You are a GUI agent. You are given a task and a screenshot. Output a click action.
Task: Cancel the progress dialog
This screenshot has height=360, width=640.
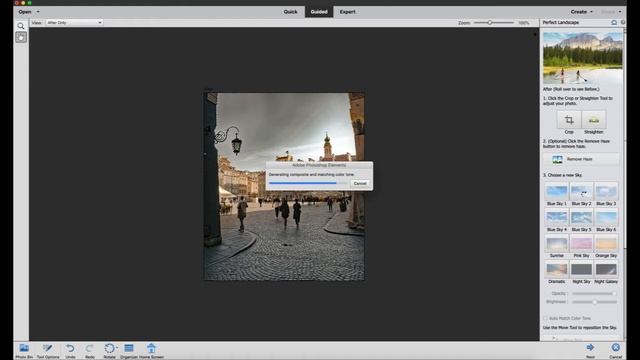(x=360, y=184)
